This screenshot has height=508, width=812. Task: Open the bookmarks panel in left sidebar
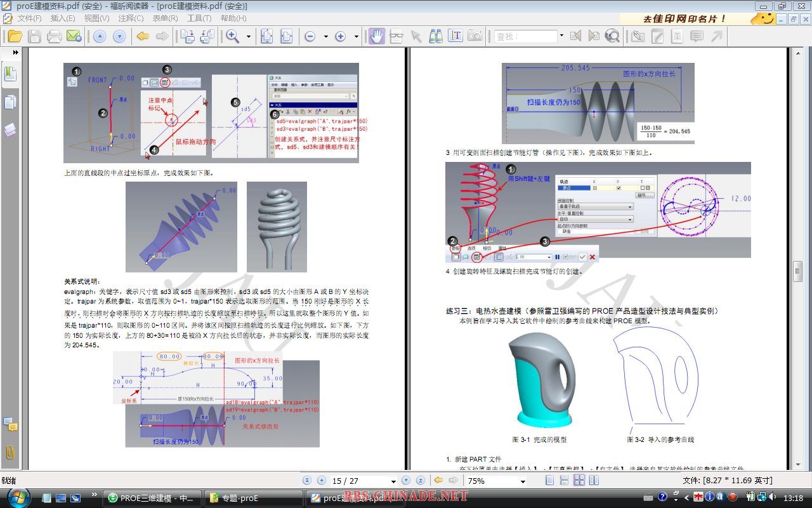point(10,74)
